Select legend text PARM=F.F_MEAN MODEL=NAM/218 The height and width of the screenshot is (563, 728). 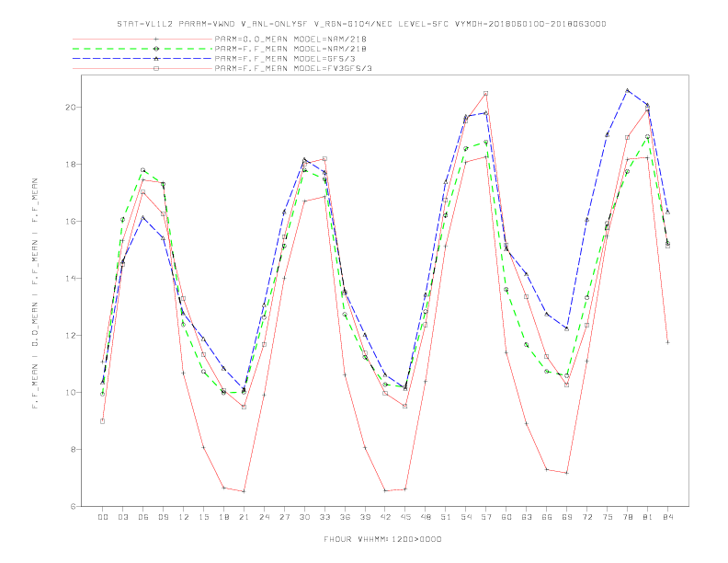point(290,49)
